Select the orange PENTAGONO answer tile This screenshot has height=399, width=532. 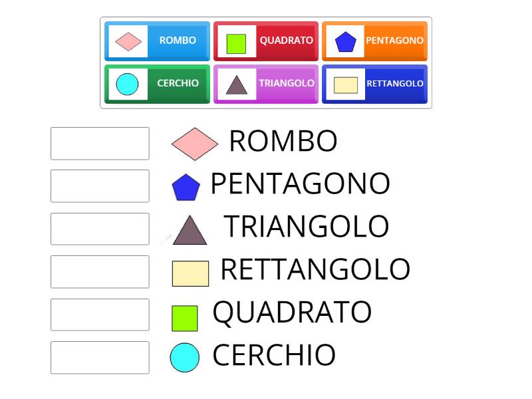click(x=374, y=41)
